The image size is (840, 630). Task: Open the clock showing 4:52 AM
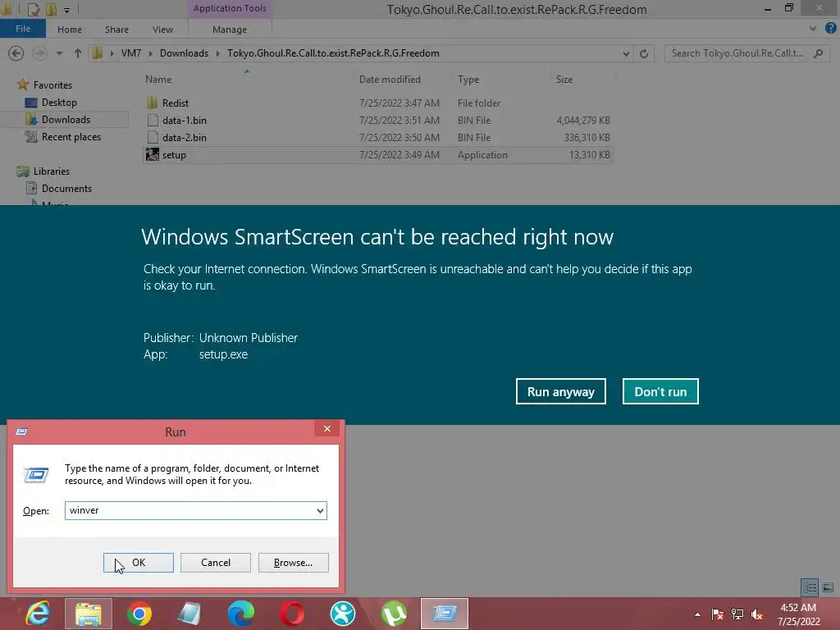(x=798, y=614)
